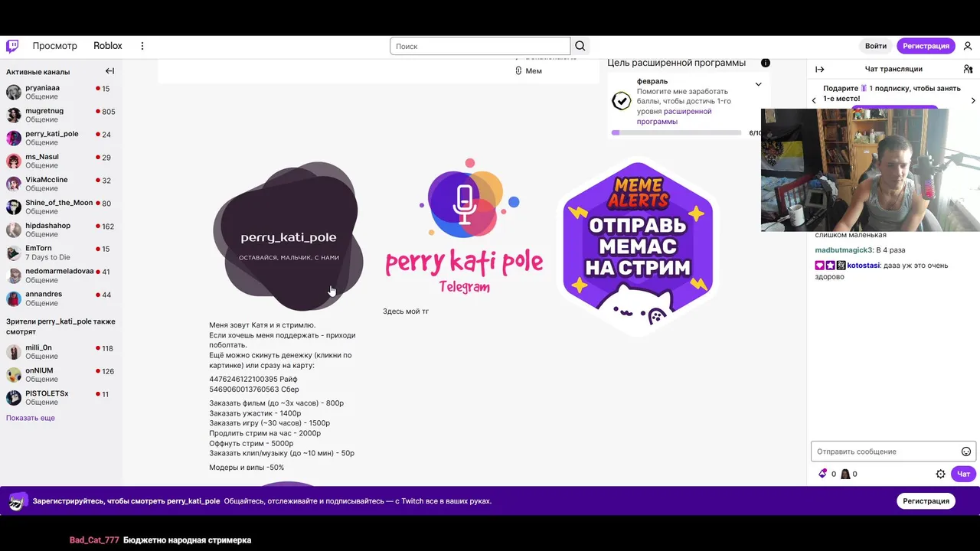Viewport: 980px width, 551px height.
Task: Go to previous gift banner arrow
Action: [x=815, y=101]
